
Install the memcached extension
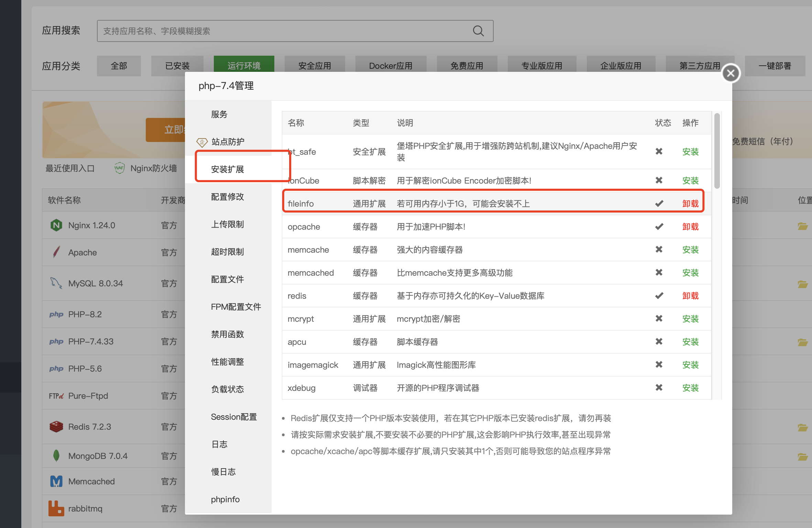point(690,273)
